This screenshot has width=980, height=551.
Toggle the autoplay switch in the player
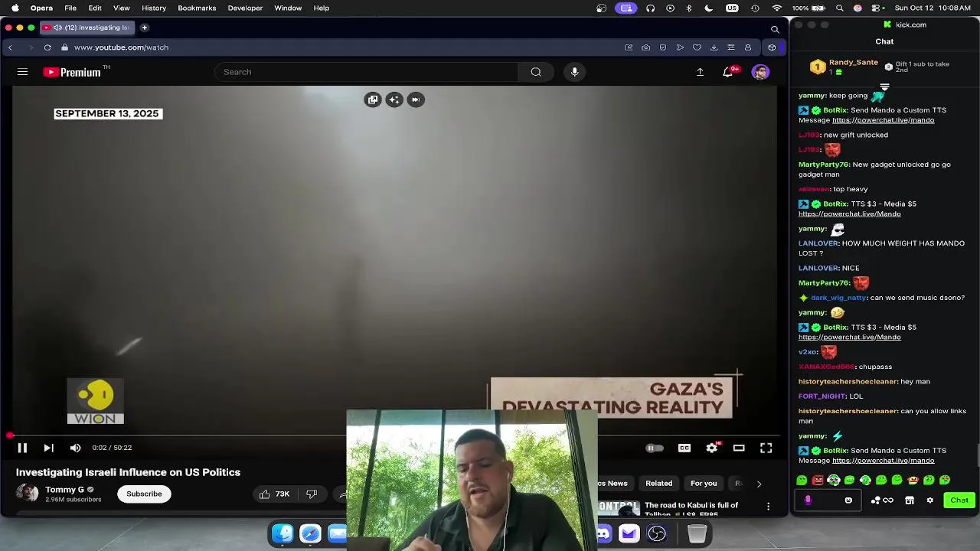[654, 448]
